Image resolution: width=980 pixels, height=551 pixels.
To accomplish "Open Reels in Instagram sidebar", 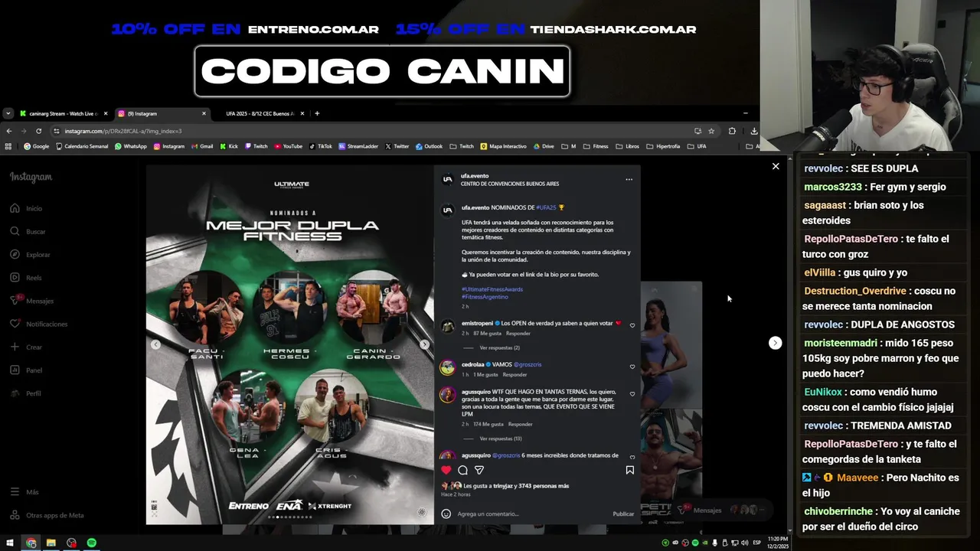I will (x=26, y=278).
